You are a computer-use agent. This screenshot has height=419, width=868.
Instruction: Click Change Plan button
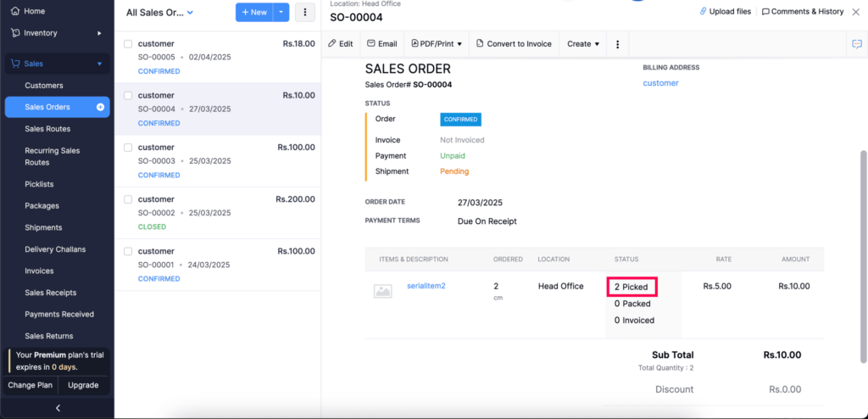30,385
